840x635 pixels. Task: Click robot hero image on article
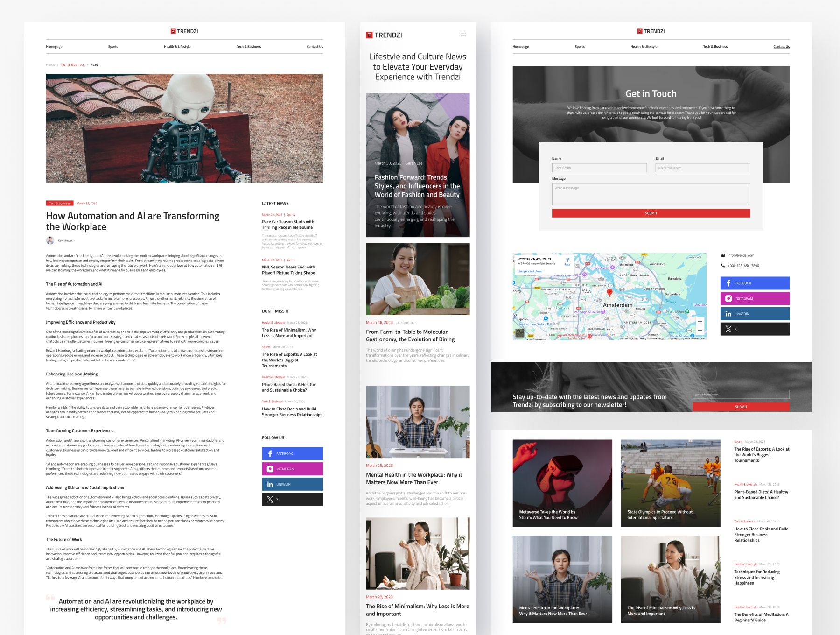coord(184,128)
